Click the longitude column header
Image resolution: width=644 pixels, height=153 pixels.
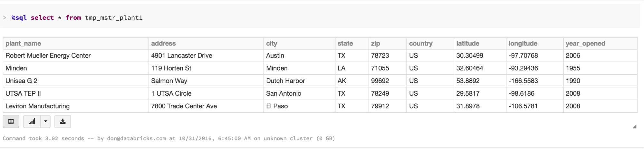pyautogui.click(x=523, y=43)
